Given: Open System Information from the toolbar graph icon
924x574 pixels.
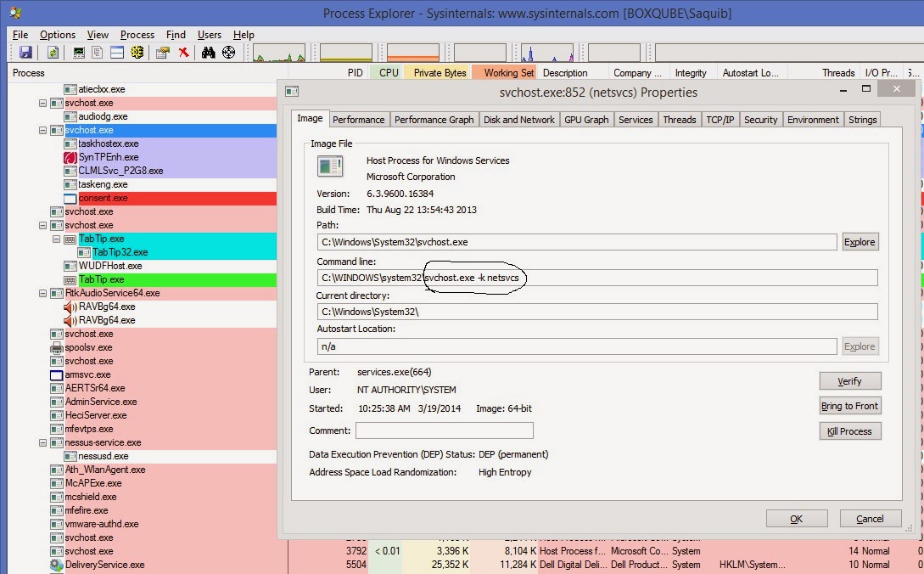Looking at the screenshot, I should 78,51.
